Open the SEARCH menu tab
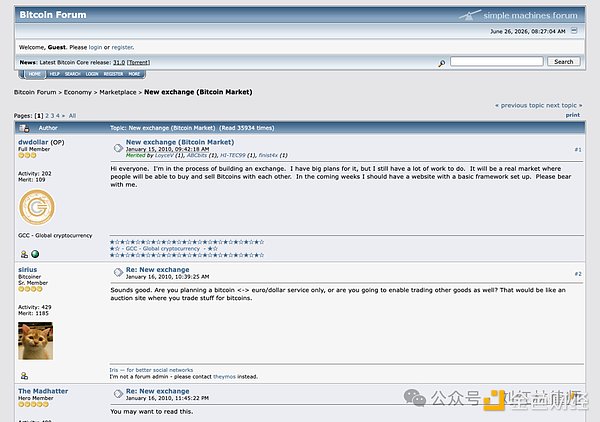The image size is (600, 422). pos(72,74)
